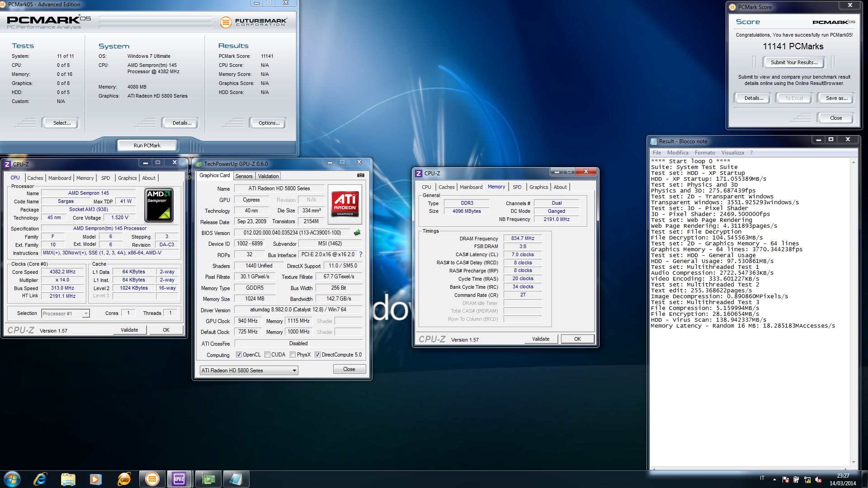Image resolution: width=868 pixels, height=488 pixels.
Task: Open Mainboard tab in left CPU-Z
Action: 60,178
